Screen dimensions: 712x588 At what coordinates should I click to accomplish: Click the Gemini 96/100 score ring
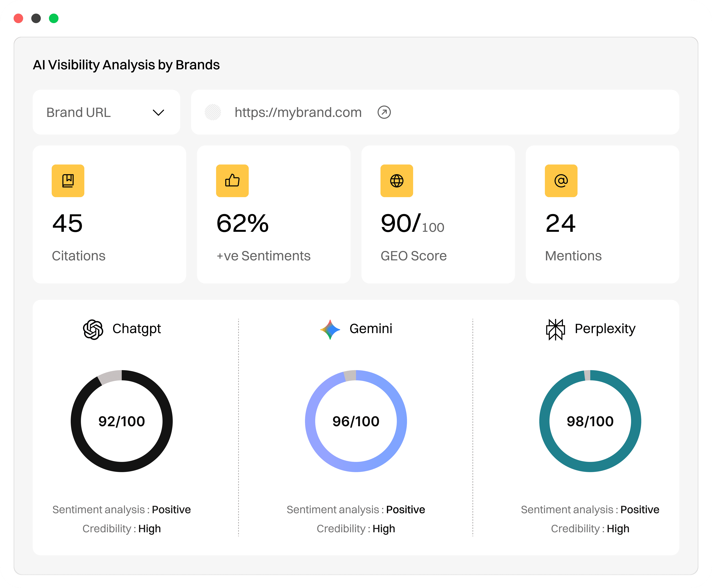356,421
